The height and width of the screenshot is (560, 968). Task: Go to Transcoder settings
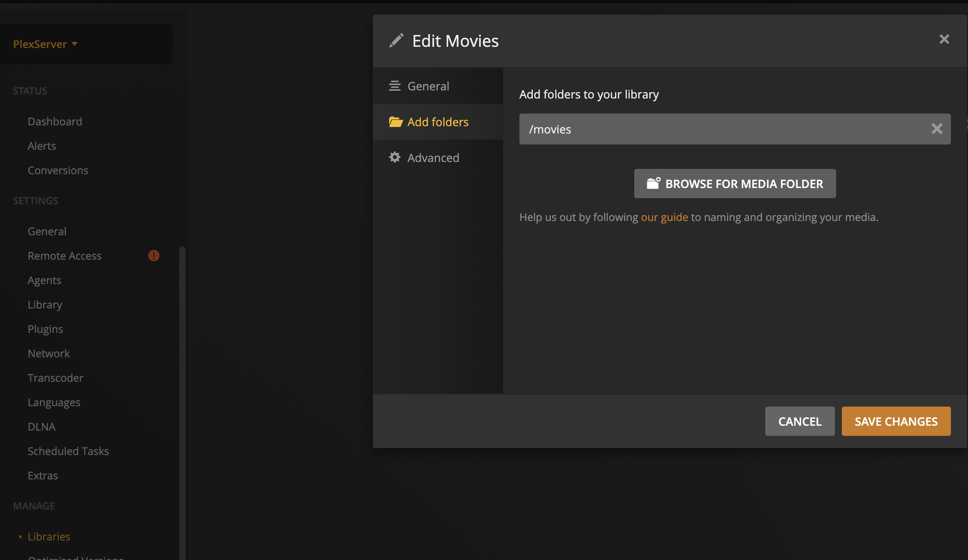point(55,378)
